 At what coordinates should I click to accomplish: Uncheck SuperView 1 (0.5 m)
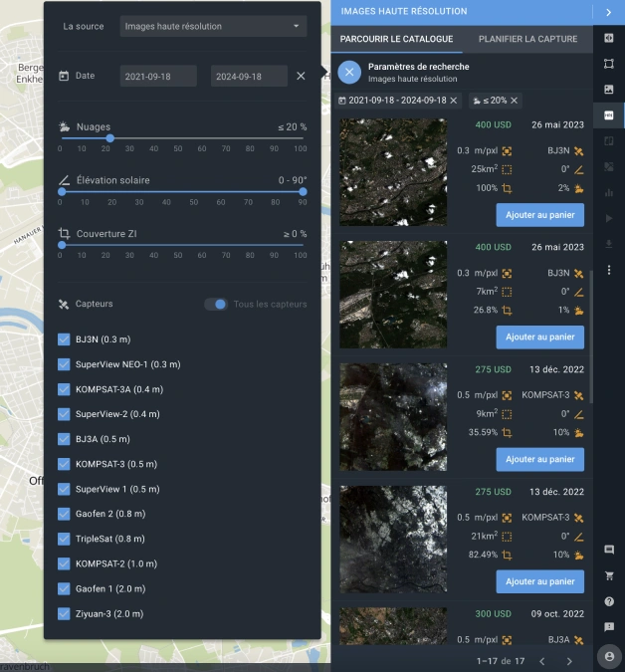64,489
